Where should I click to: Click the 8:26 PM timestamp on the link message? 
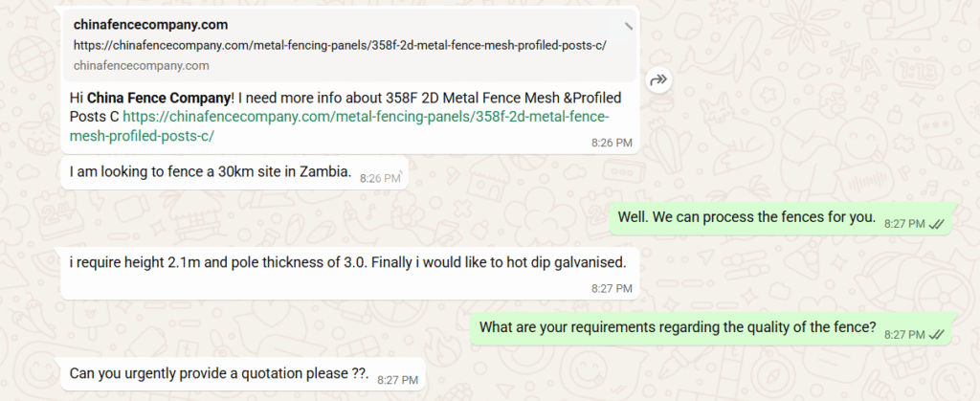pos(612,142)
